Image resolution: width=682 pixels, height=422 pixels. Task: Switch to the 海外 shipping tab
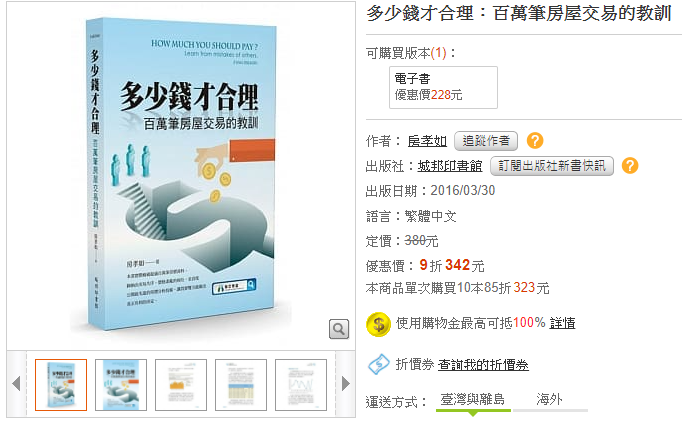[x=549, y=399]
